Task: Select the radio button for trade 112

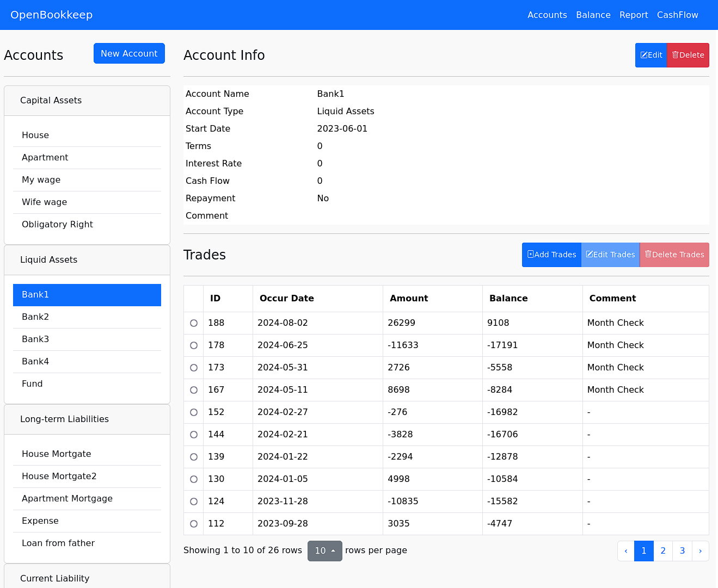Action: point(194,524)
